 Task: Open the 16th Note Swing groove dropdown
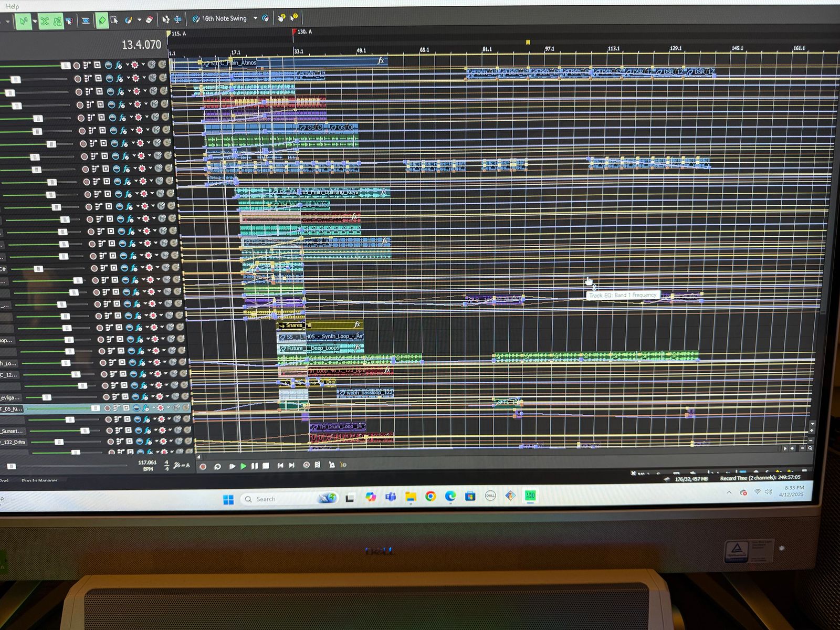click(255, 18)
